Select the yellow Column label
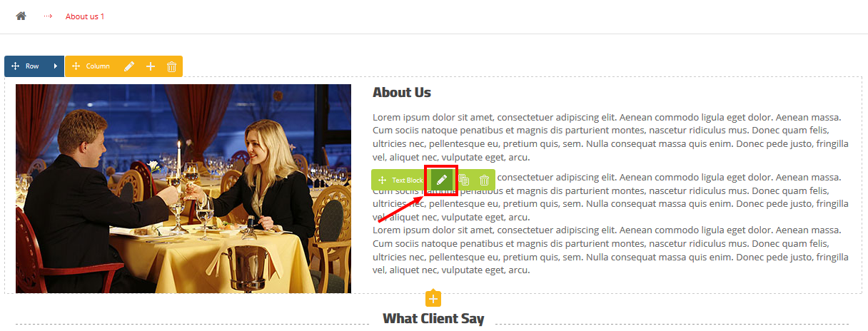 (98, 66)
